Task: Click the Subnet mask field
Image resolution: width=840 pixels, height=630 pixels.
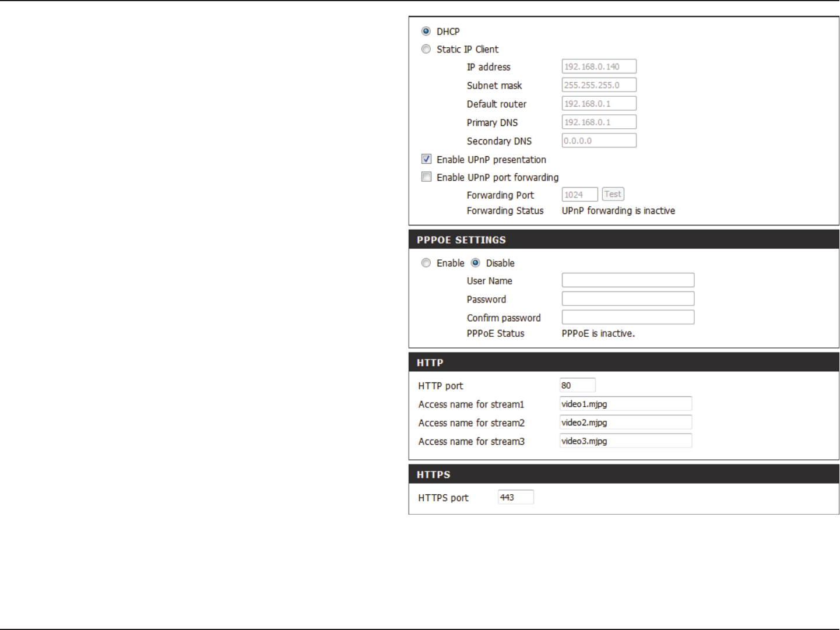Action: (x=599, y=85)
